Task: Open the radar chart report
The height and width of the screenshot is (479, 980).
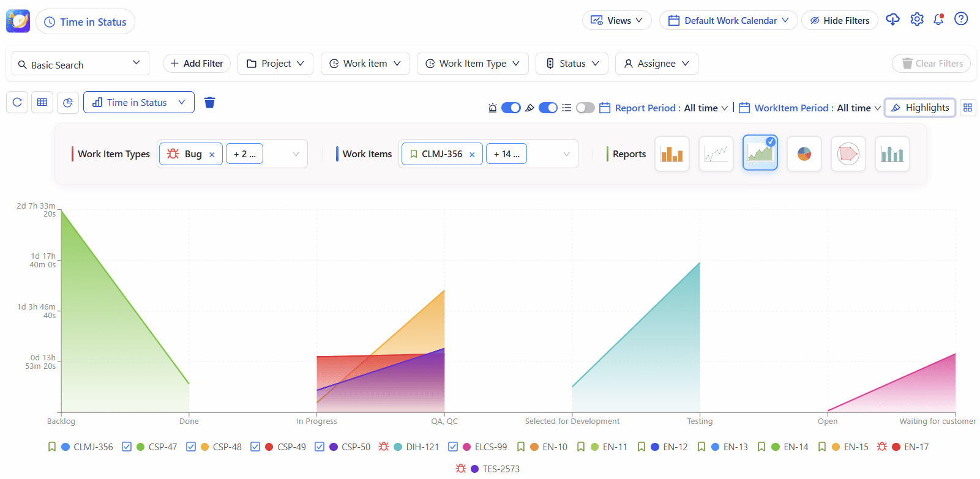Action: (848, 154)
